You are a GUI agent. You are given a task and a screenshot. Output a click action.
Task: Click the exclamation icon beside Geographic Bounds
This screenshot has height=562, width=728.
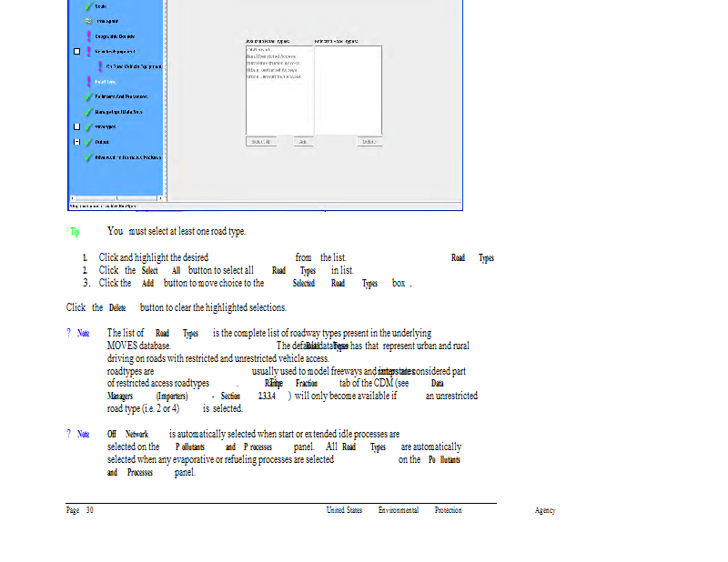86,36
